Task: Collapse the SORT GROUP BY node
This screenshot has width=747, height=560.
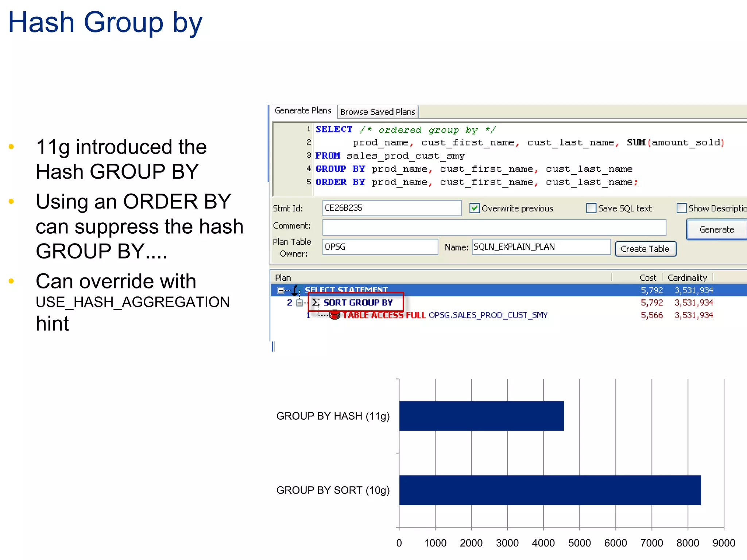Action: [x=299, y=303]
